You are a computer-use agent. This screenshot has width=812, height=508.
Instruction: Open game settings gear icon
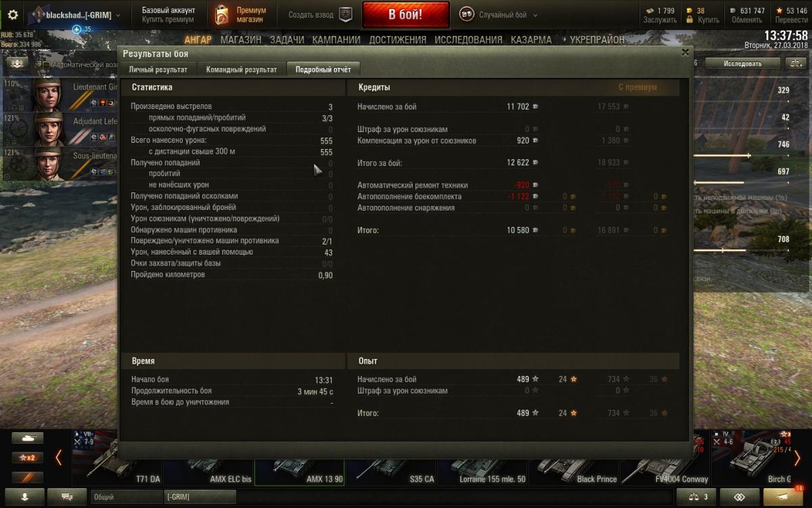[x=13, y=15]
